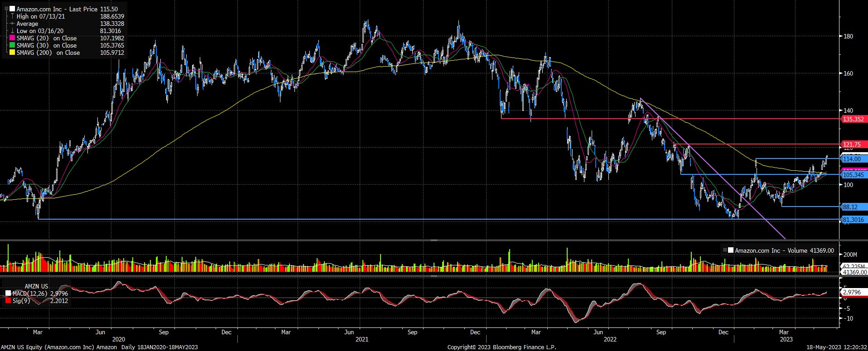This screenshot has height=351, width=868.
Task: Click the 200M volume axis tick
Action: point(850,255)
